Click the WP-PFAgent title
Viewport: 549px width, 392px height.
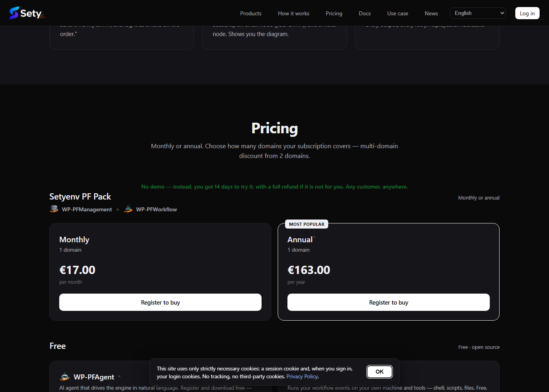94,377
